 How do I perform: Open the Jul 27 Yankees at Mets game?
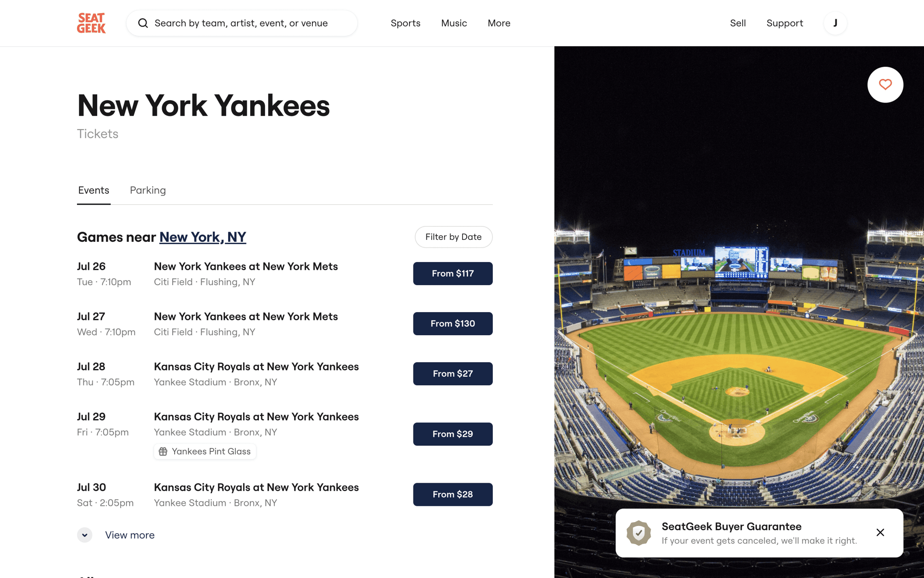point(246,316)
